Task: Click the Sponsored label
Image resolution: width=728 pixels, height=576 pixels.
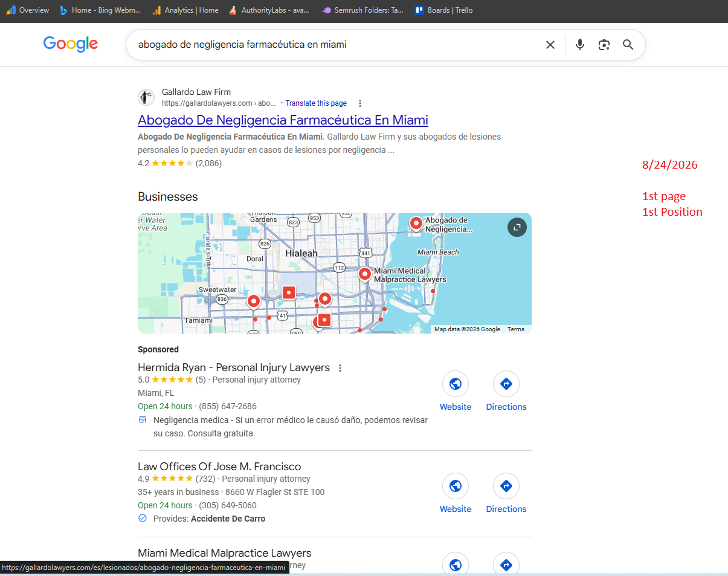Action: (158, 349)
